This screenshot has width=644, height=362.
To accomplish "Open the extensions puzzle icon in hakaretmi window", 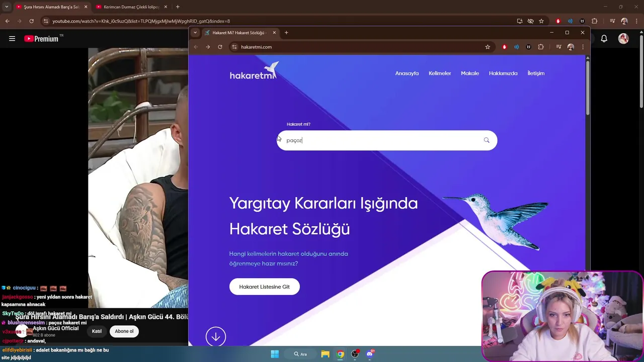I will pyautogui.click(x=541, y=47).
